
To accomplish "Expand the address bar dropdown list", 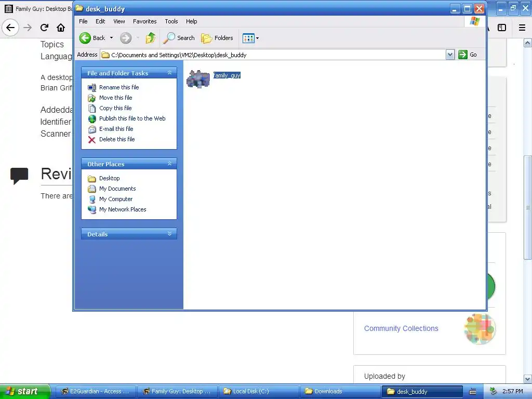I will click(450, 55).
